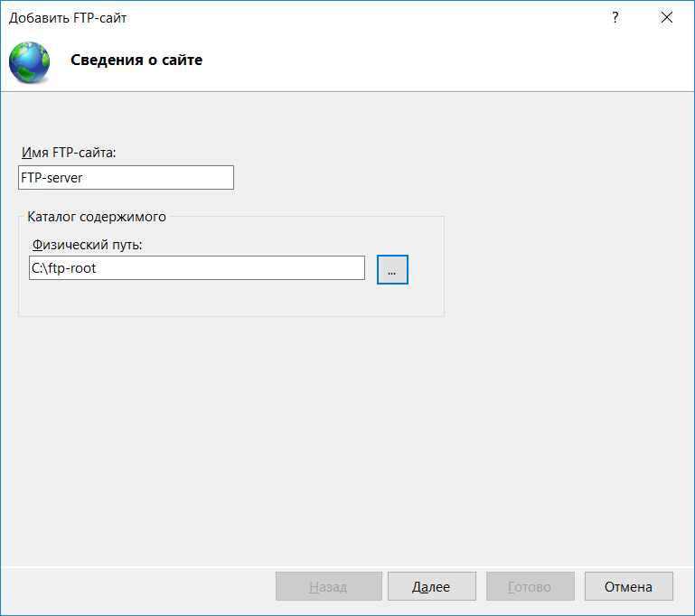
Task: Click the disabled Назад button
Action: [x=328, y=586]
